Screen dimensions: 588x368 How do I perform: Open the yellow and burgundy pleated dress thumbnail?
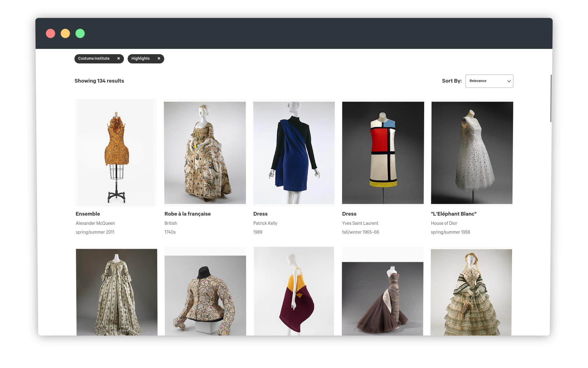[294, 291]
